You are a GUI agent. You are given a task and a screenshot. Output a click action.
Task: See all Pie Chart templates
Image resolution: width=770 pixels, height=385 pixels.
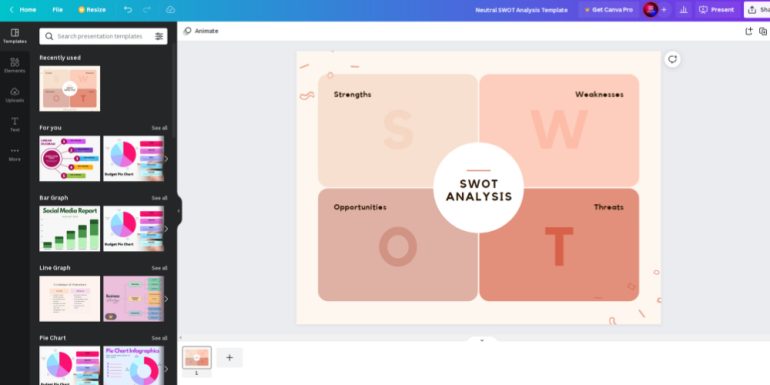pyautogui.click(x=159, y=338)
